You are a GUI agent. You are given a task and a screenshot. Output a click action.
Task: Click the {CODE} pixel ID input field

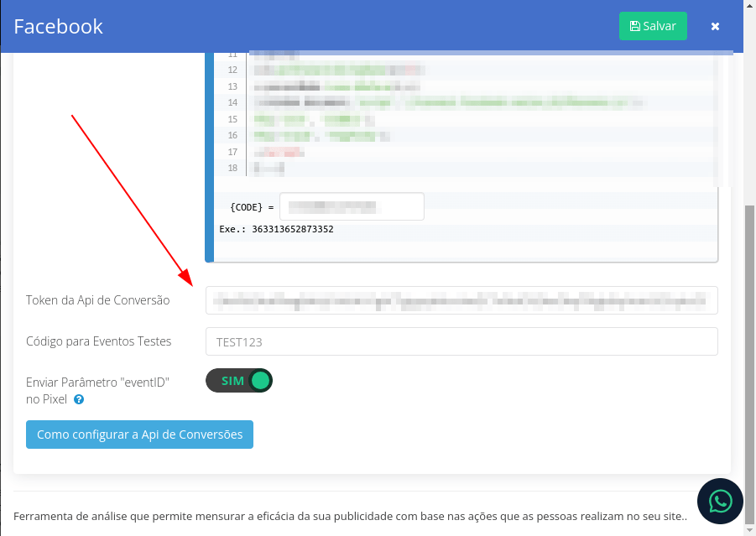coord(352,207)
